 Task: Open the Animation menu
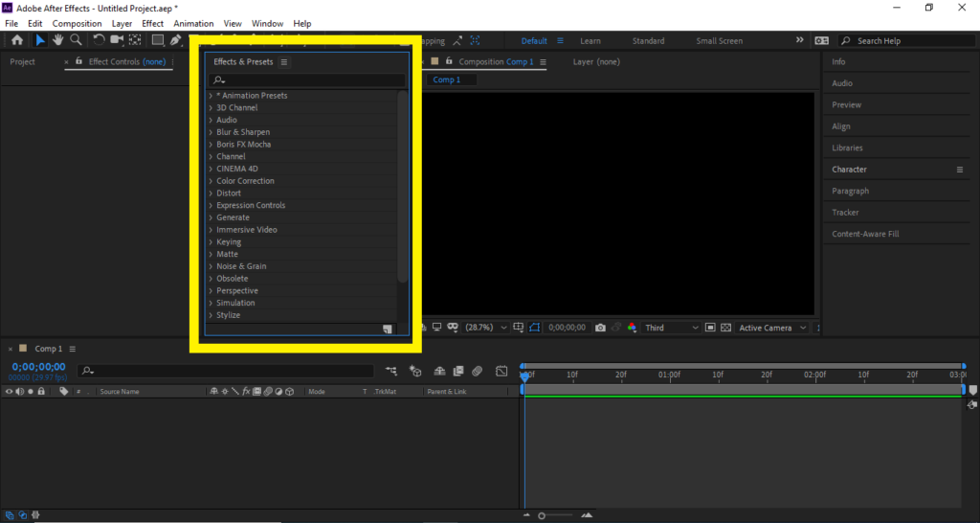coord(193,23)
